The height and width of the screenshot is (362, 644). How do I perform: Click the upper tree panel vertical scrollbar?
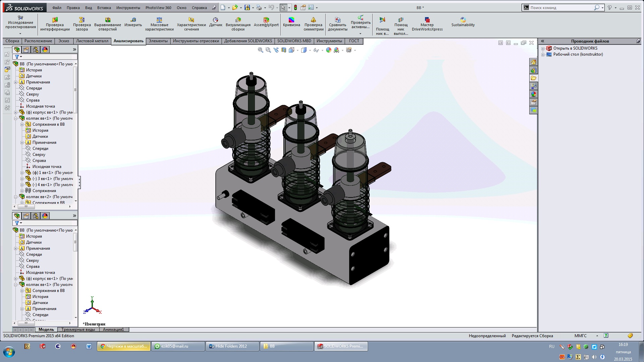point(75,89)
